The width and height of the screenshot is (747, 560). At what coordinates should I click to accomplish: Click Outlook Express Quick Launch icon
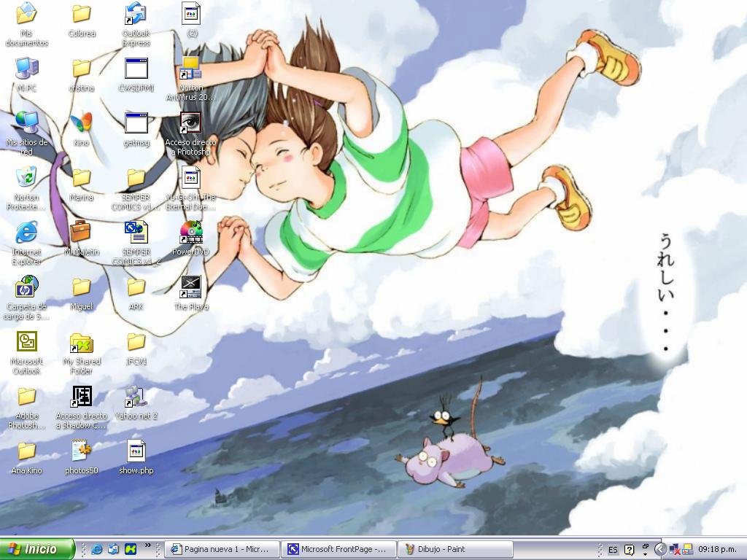[x=113, y=549]
